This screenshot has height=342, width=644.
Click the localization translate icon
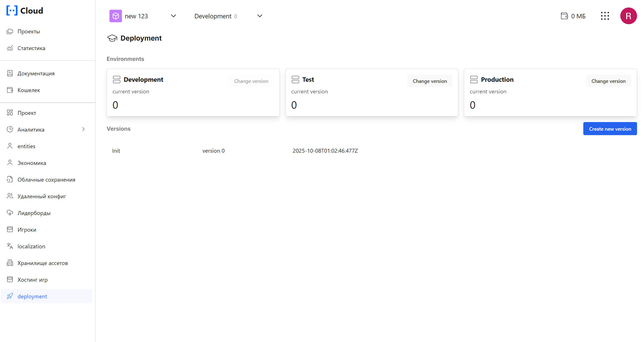pyautogui.click(x=10, y=246)
